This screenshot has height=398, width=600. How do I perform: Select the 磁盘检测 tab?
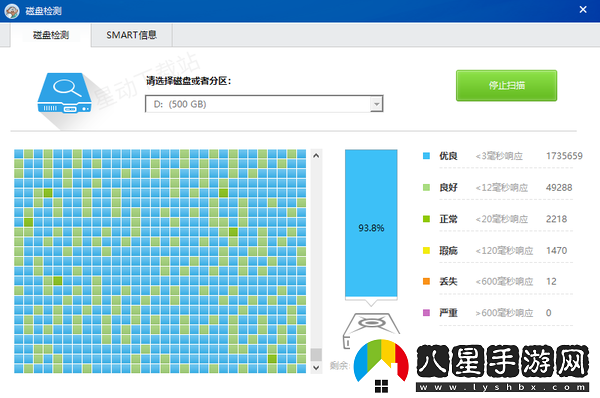tap(51, 35)
